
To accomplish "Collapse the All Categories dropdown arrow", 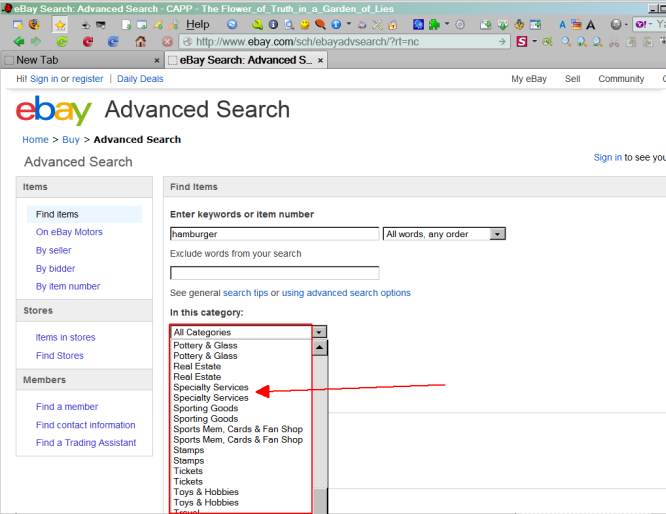I will pos(319,332).
